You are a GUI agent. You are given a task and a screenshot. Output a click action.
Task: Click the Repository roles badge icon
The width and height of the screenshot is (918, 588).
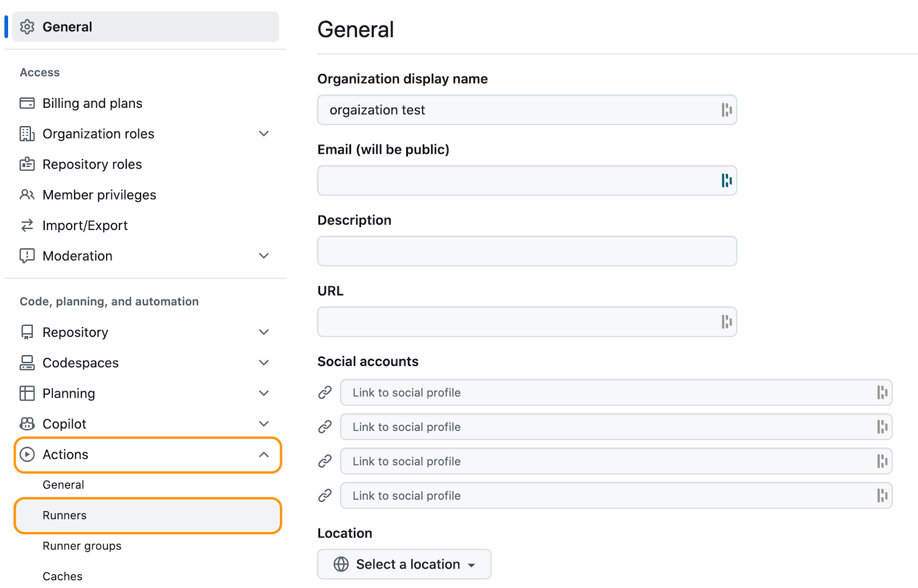coord(27,164)
